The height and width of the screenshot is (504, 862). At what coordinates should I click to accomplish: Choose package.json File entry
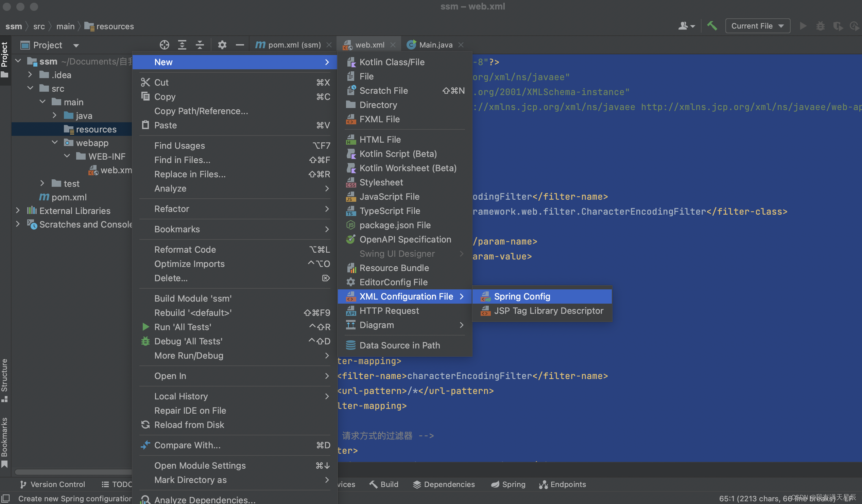point(405,225)
